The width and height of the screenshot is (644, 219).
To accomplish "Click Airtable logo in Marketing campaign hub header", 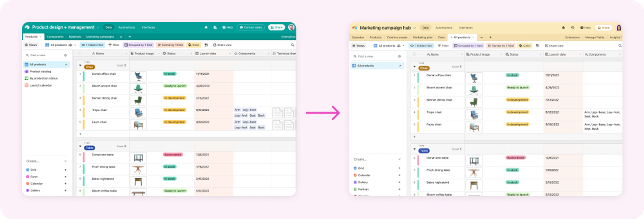I will (x=355, y=28).
